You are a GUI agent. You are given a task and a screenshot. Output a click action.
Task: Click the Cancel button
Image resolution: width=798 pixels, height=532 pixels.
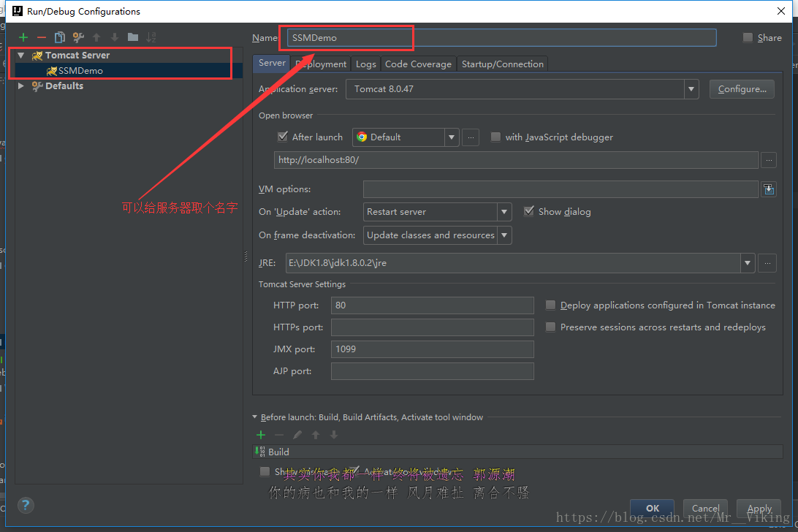coord(705,508)
